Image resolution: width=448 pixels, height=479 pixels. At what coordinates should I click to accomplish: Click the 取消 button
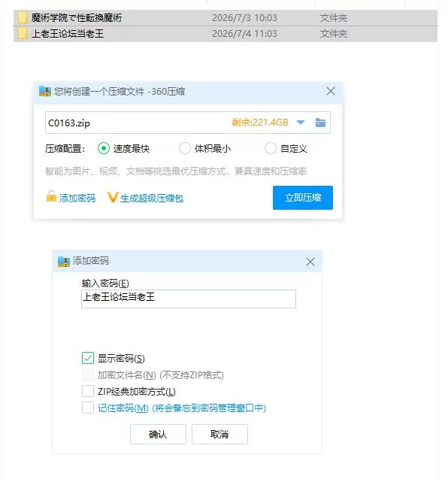(219, 434)
